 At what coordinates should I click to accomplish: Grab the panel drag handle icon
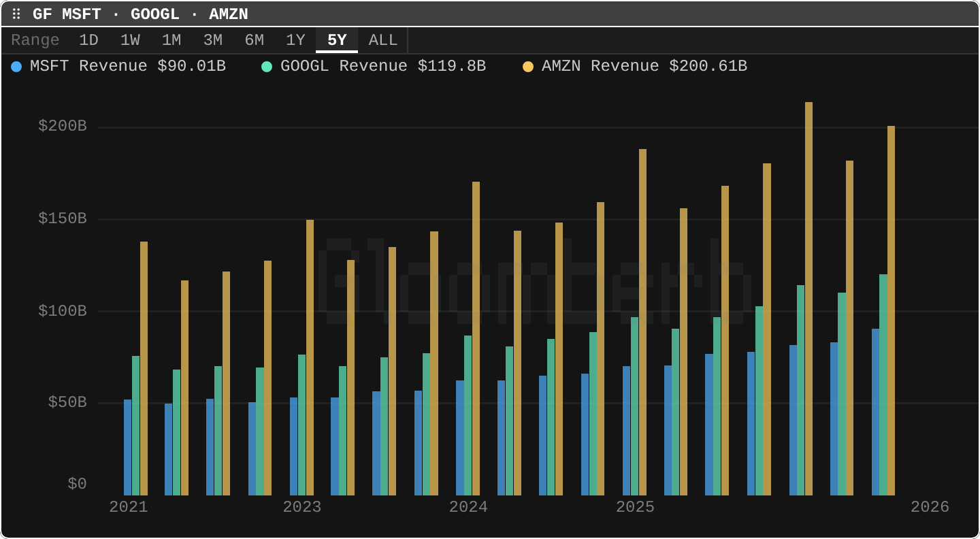point(16,14)
